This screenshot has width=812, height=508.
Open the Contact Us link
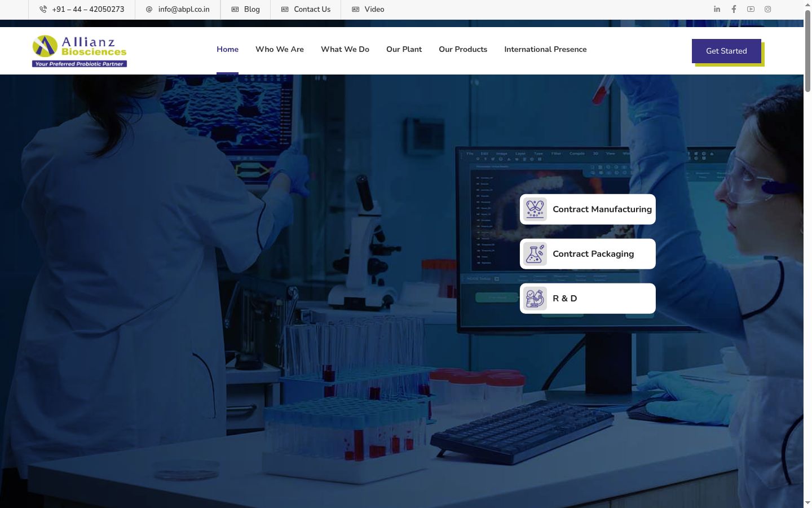coord(312,9)
